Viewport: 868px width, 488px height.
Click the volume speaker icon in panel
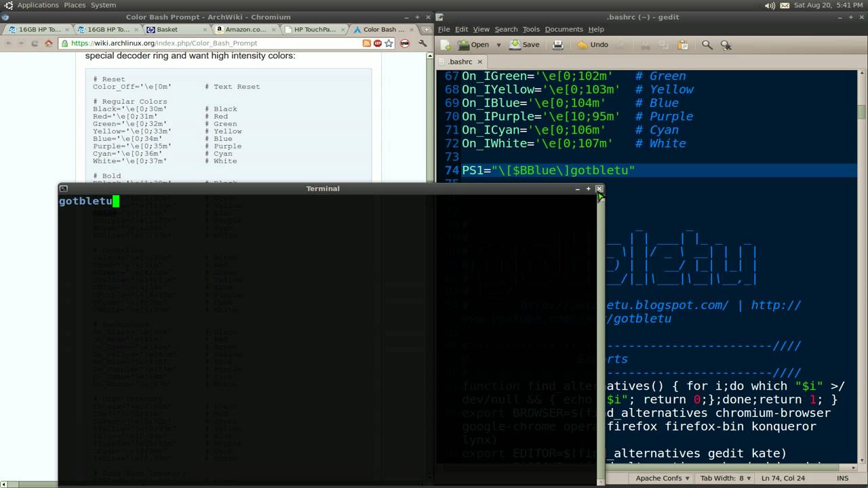[770, 5]
